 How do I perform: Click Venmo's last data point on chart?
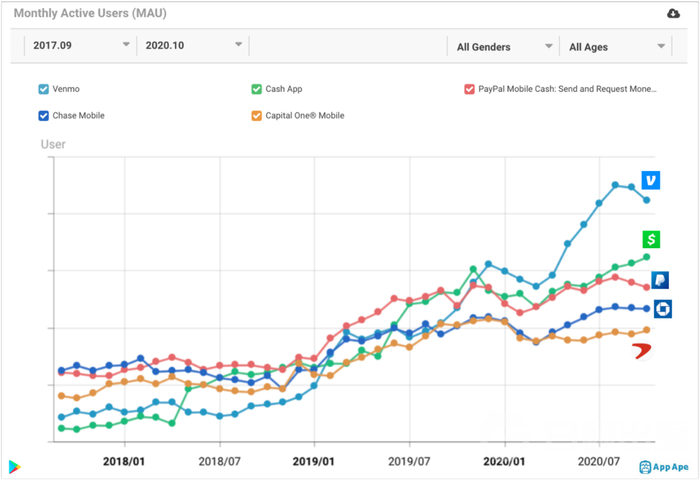tap(647, 200)
